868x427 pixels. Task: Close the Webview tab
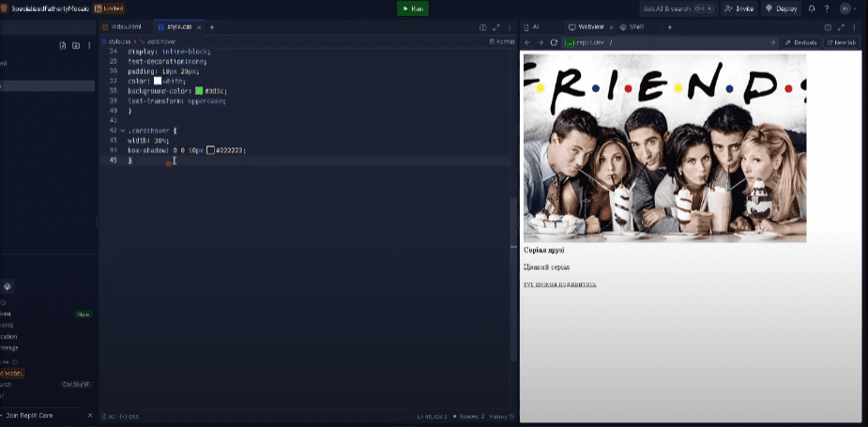coord(611,27)
